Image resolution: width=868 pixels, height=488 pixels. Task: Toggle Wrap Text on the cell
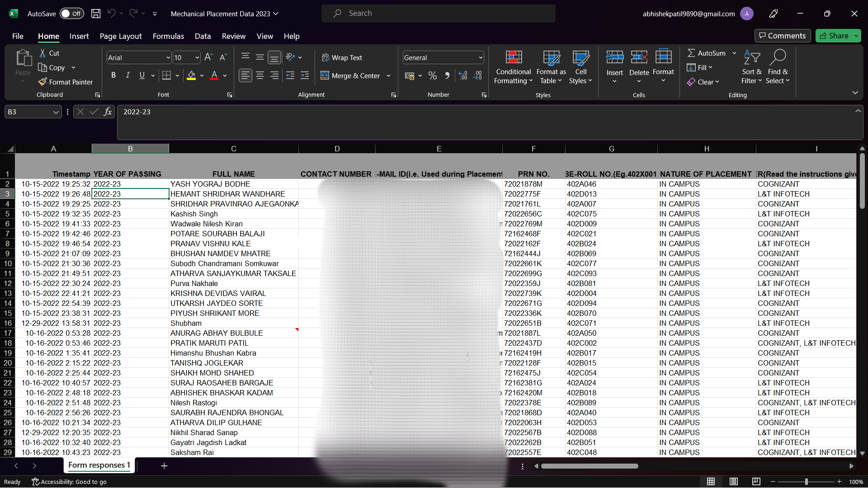pos(342,57)
